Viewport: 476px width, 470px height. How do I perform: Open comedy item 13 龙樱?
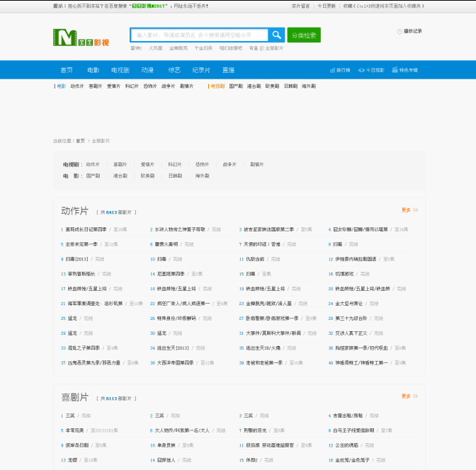coord(72,460)
